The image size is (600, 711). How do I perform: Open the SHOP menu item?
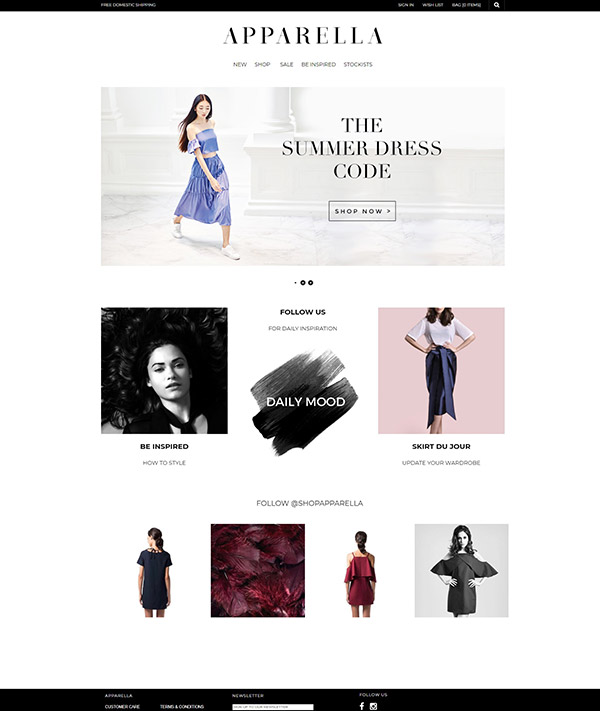coord(262,64)
